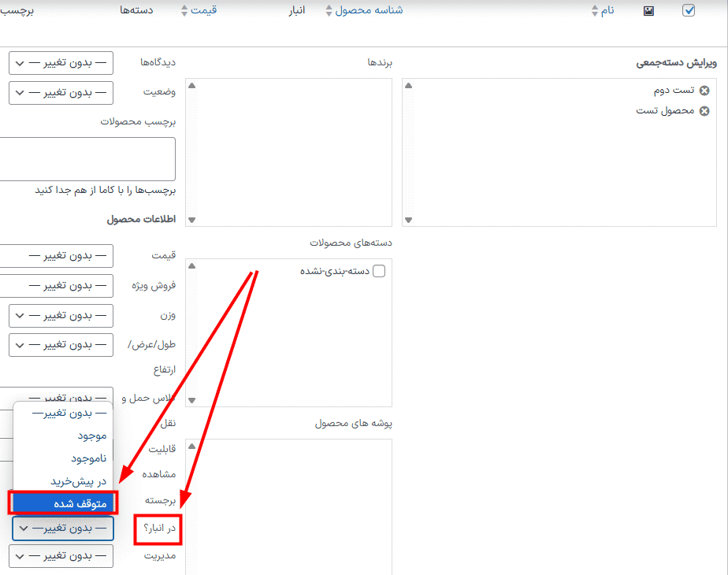Click the image thumbnail column header icon

(648, 11)
